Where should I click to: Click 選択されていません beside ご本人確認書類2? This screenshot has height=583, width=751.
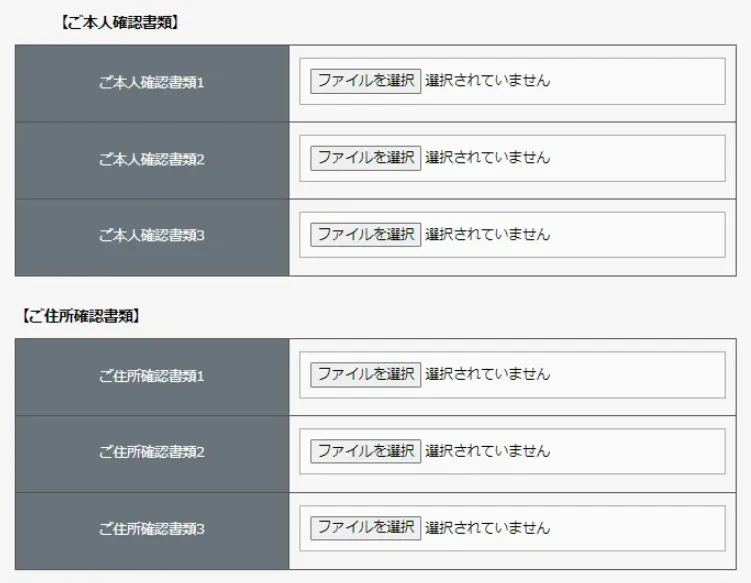[487, 158]
